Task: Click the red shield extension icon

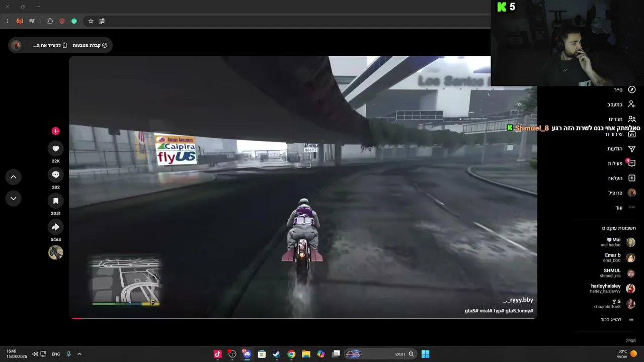Action: tap(62, 21)
